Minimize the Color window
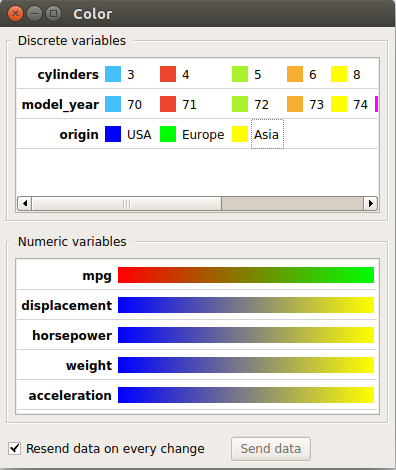This screenshot has height=470, width=396. coord(34,14)
